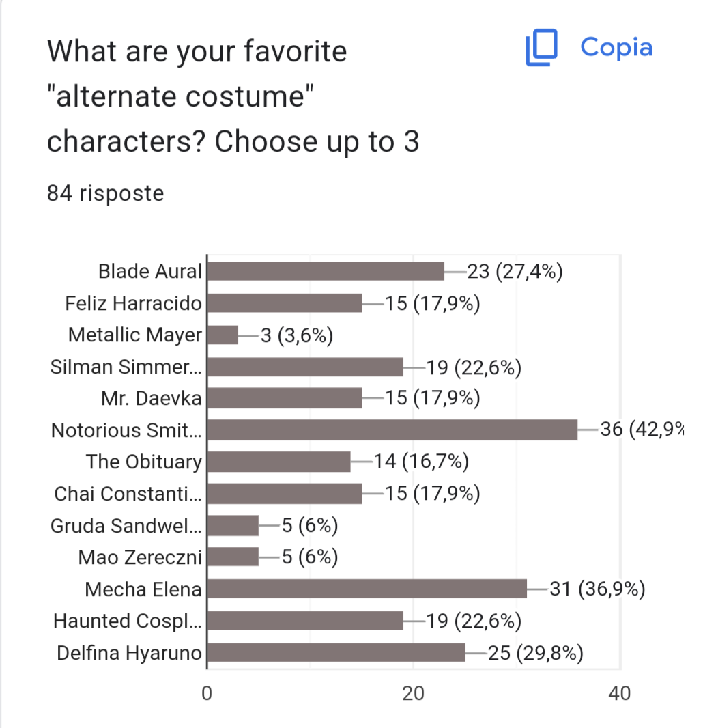Viewport: 703px width, 728px height.
Task: Click the 84 risposte response count
Action: (106, 194)
